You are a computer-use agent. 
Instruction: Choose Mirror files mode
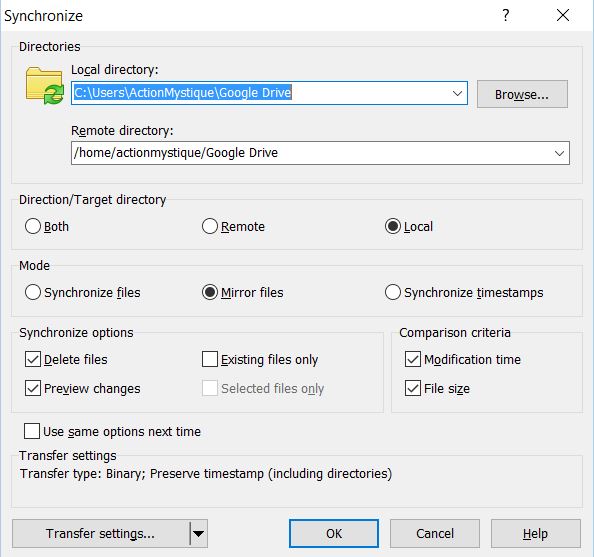209,292
